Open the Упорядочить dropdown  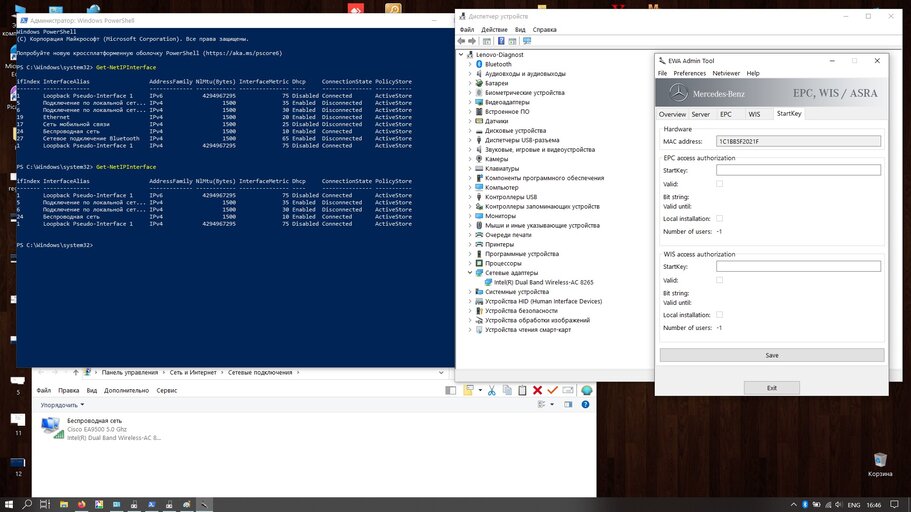tap(60, 405)
